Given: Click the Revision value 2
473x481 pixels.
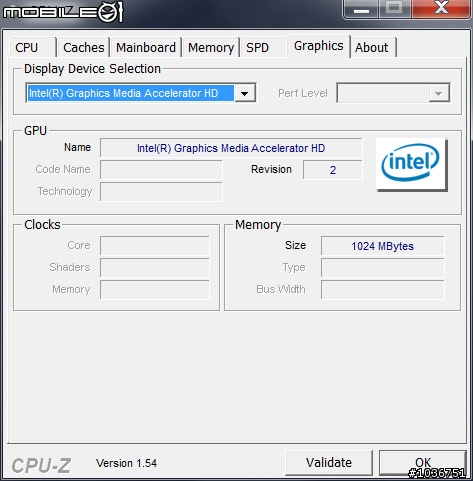Looking at the screenshot, I should 333,170.
